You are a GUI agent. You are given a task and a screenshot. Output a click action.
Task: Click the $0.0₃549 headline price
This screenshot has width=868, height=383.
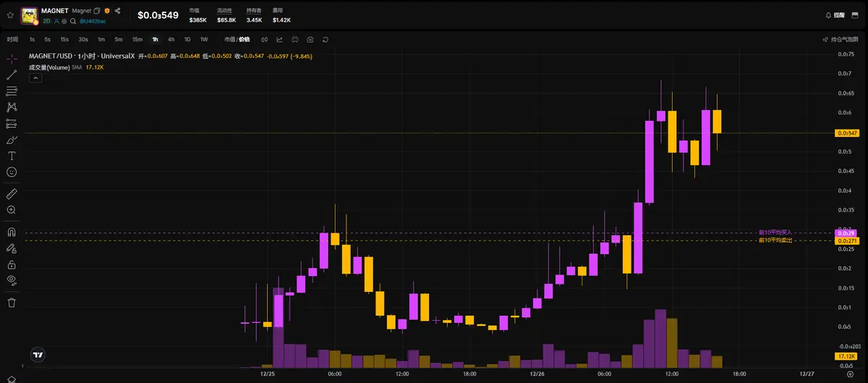pos(158,15)
